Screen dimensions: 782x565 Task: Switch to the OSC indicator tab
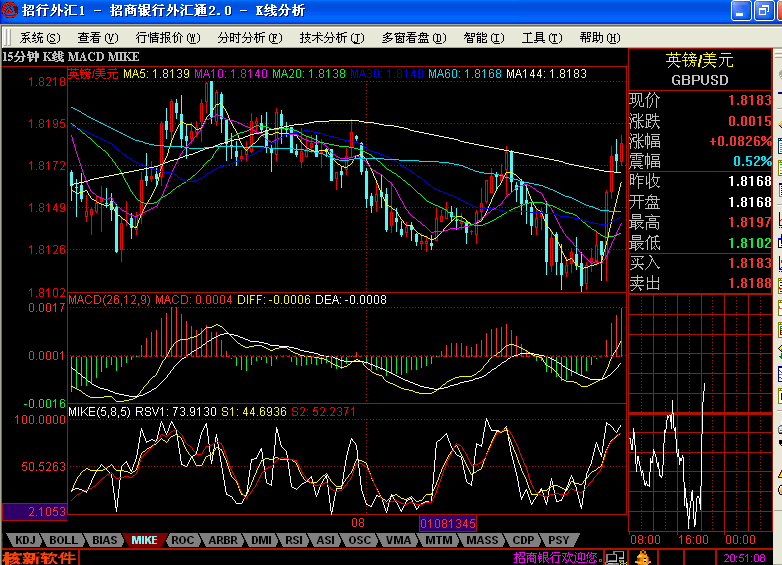click(360, 540)
